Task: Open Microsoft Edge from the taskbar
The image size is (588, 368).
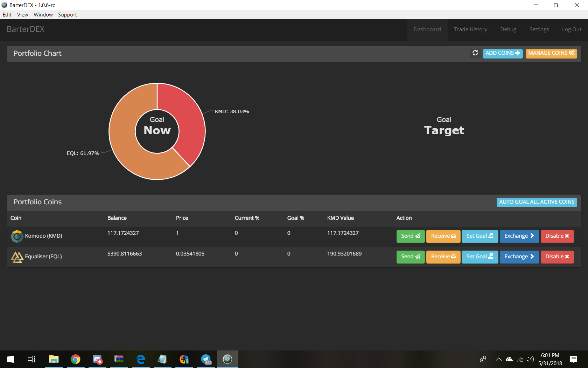Action: point(141,359)
